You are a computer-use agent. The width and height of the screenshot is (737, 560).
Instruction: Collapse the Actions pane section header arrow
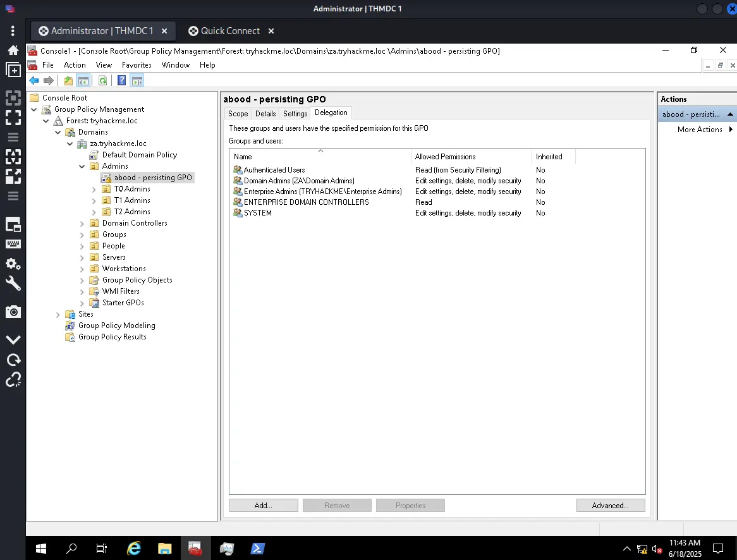pyautogui.click(x=731, y=114)
